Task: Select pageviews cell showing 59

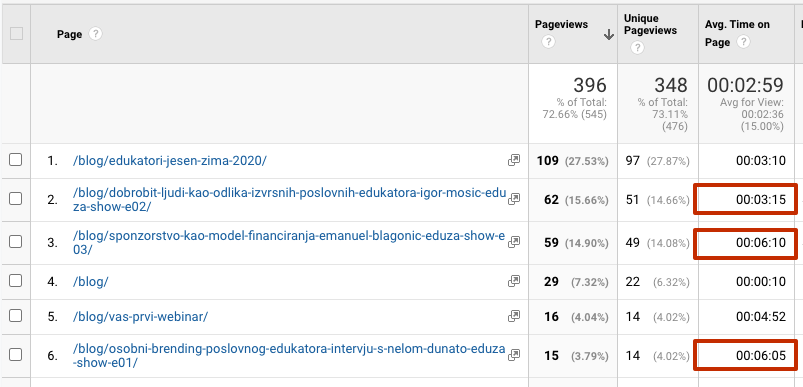Action: point(551,243)
